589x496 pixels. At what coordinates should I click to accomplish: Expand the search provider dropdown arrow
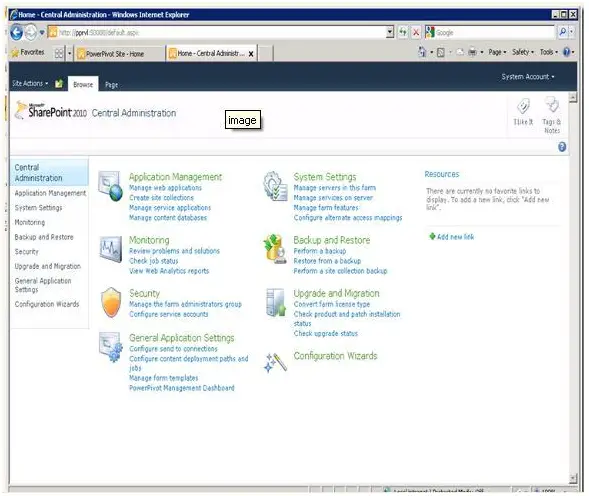pos(572,32)
